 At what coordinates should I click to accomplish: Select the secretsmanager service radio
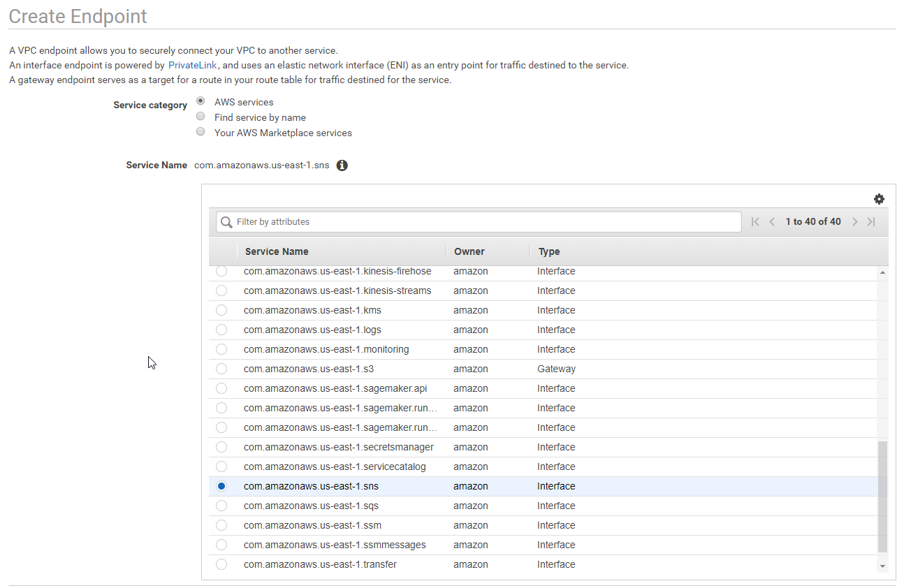pos(221,447)
